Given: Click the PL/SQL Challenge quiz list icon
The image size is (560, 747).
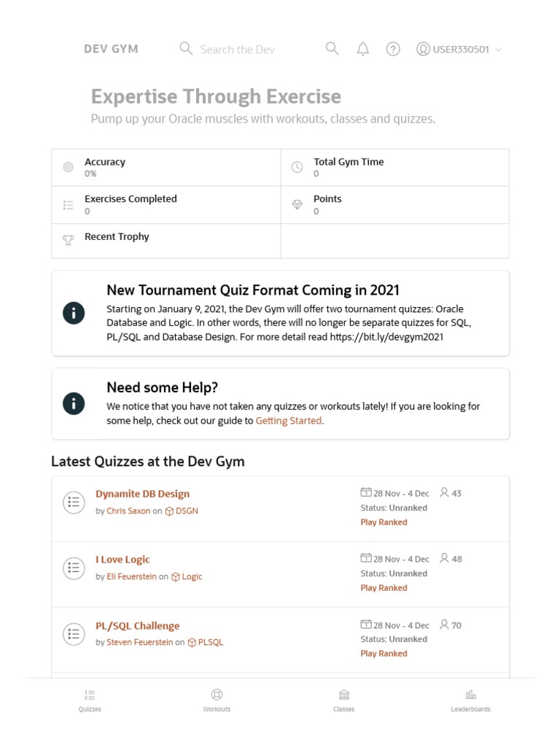Looking at the screenshot, I should 74,633.
